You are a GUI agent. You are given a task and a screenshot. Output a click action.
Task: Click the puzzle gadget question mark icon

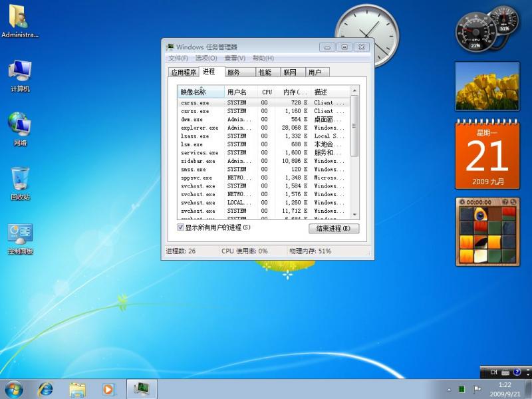click(x=505, y=202)
